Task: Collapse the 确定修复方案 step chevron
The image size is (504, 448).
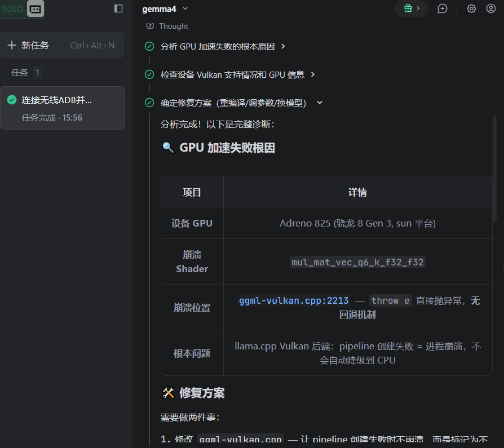Action: point(320,103)
